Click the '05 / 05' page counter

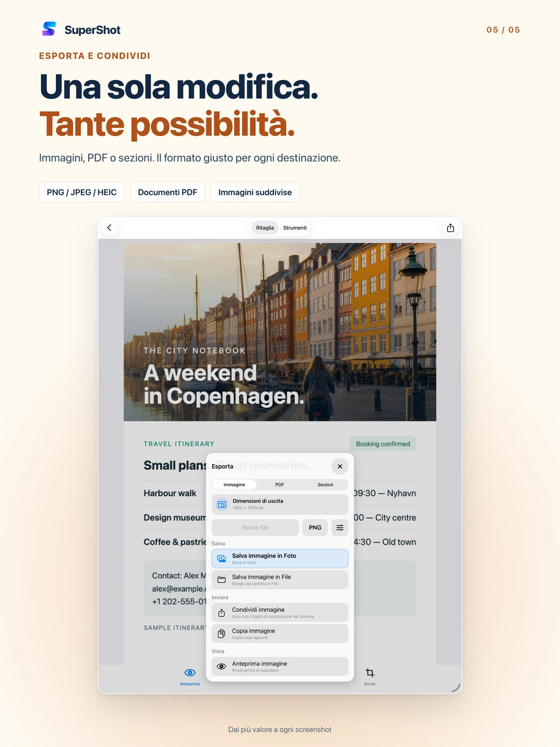tap(503, 30)
